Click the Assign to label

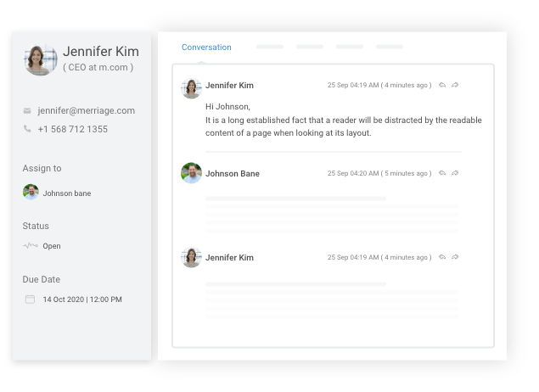pos(42,168)
